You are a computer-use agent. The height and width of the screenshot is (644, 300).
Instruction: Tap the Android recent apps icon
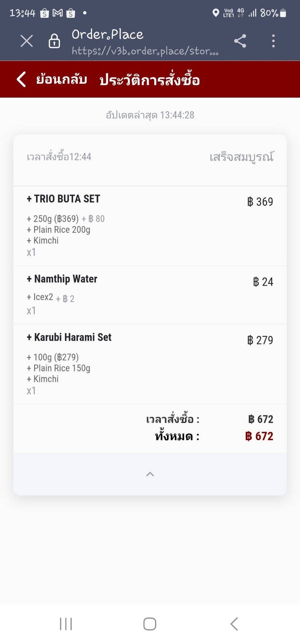tap(66, 624)
